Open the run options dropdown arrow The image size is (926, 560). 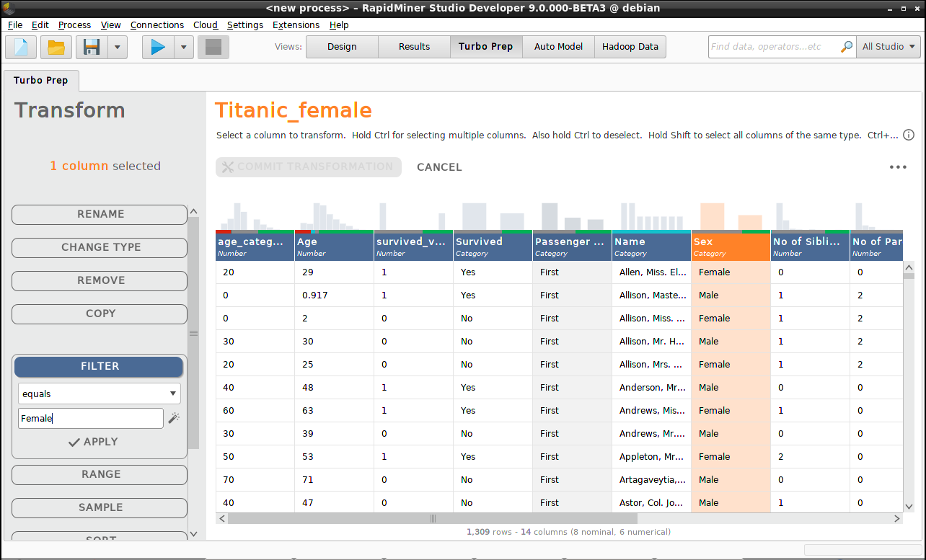coord(182,47)
